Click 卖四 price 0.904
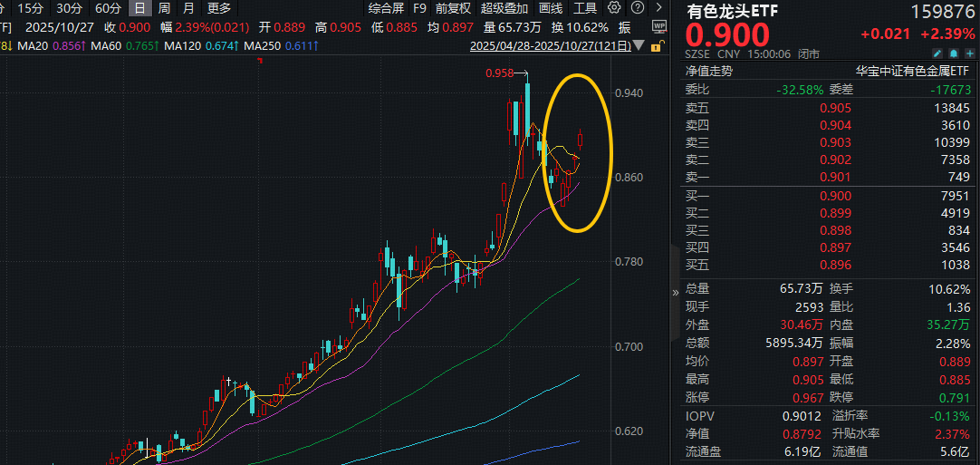980x465 pixels. point(836,125)
